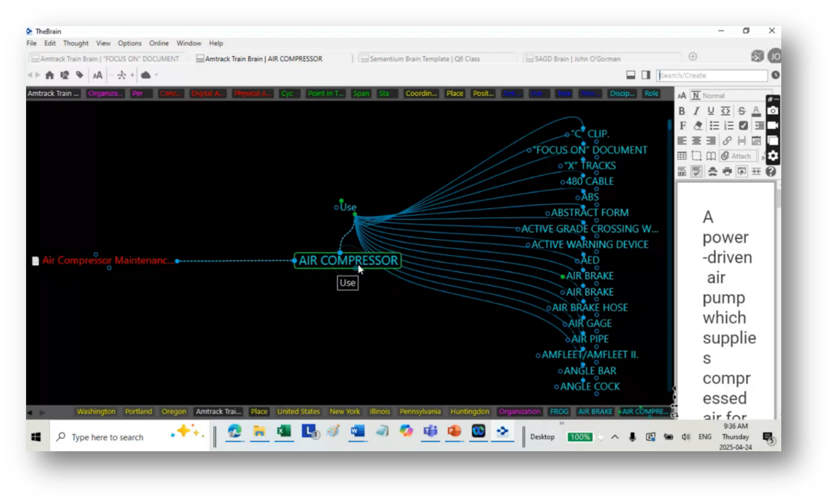Apply Italic formatting in the notes toolbar

coord(696,111)
